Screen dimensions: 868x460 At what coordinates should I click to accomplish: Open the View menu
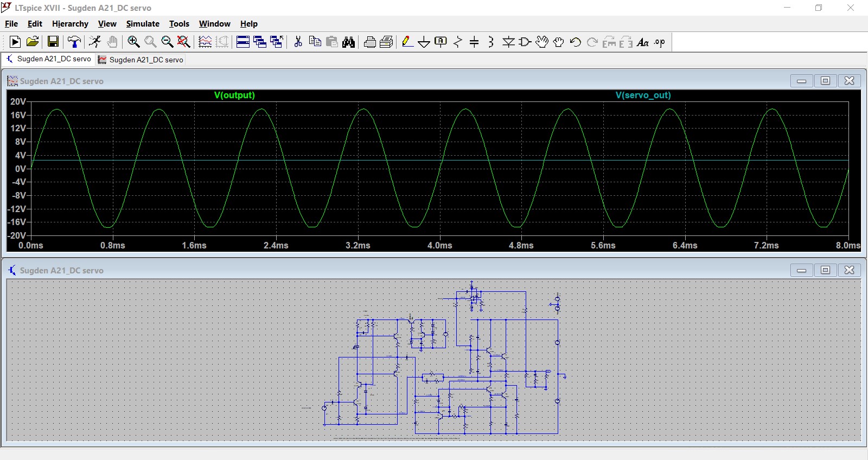[x=107, y=24]
